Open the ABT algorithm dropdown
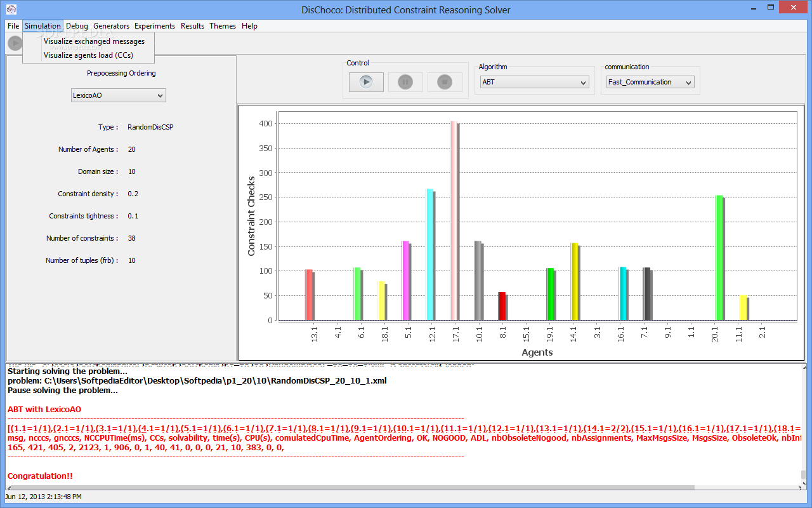This screenshot has height=508, width=812. click(534, 82)
